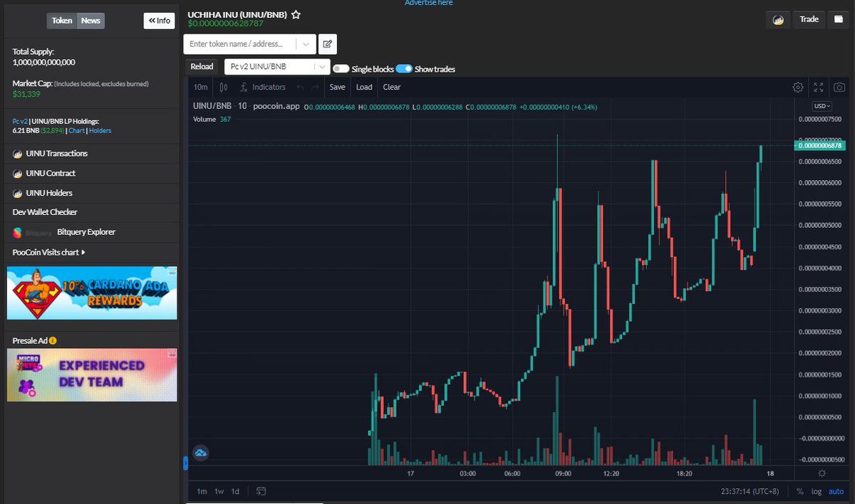855x504 pixels.
Task: Open the timezone selector showing UTC+8
Action: coord(751,491)
